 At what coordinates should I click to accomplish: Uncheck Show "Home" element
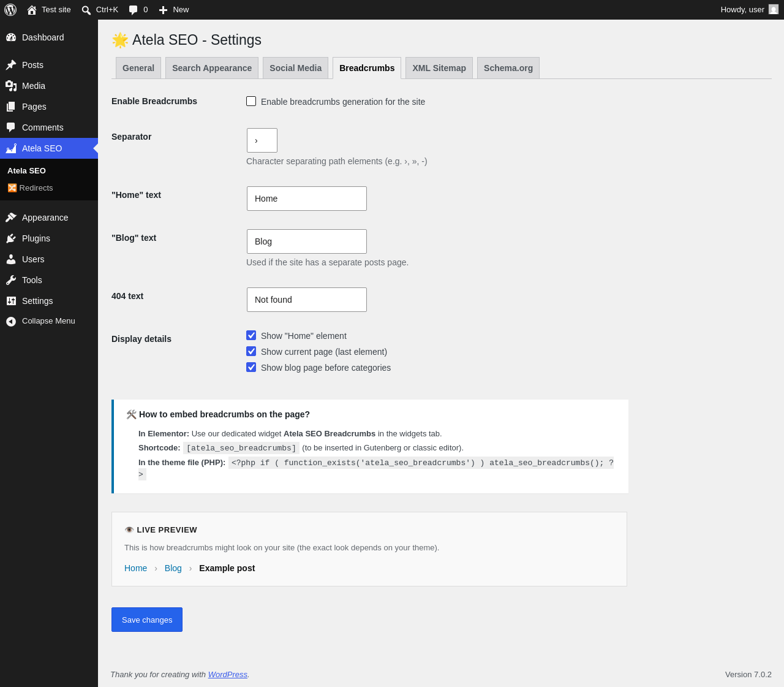pos(251,335)
